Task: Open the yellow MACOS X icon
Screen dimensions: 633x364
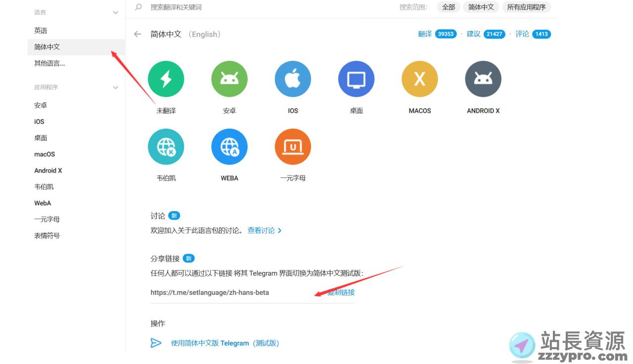Action: pos(419,79)
